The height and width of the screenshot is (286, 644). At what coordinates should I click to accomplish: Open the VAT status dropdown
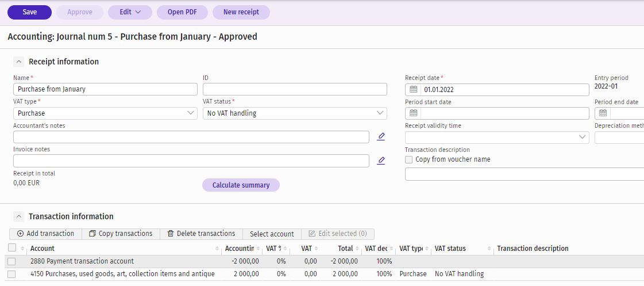pyautogui.click(x=295, y=113)
